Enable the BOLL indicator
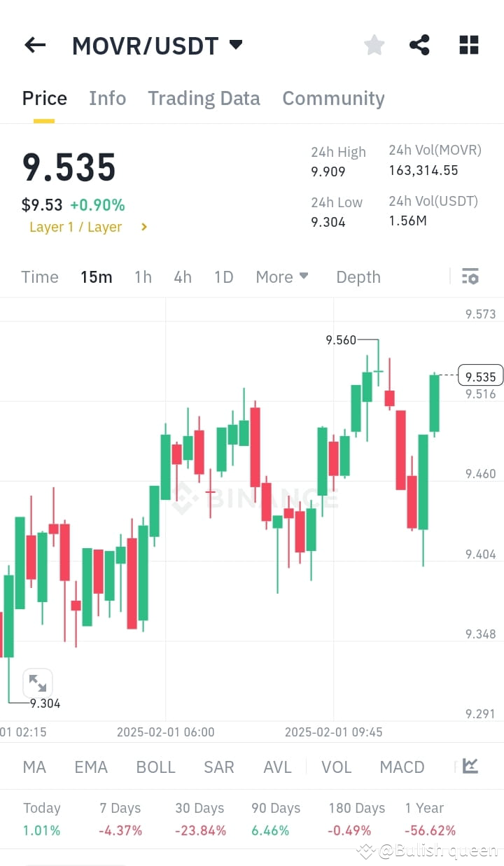Image resolution: width=504 pixels, height=866 pixels. pos(155,767)
